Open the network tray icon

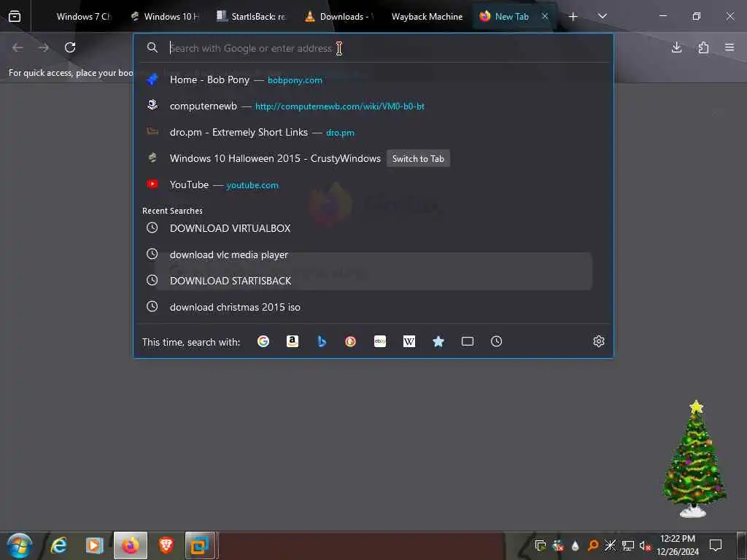628,545
